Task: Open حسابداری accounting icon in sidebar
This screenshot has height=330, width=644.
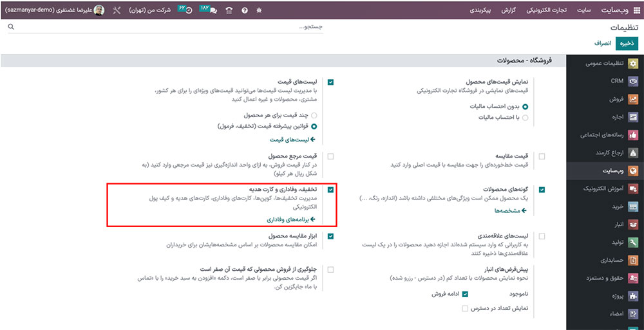Action: 634,261
